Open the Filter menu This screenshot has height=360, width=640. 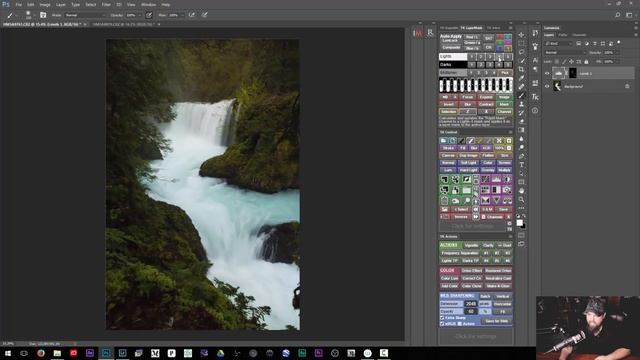106,4
